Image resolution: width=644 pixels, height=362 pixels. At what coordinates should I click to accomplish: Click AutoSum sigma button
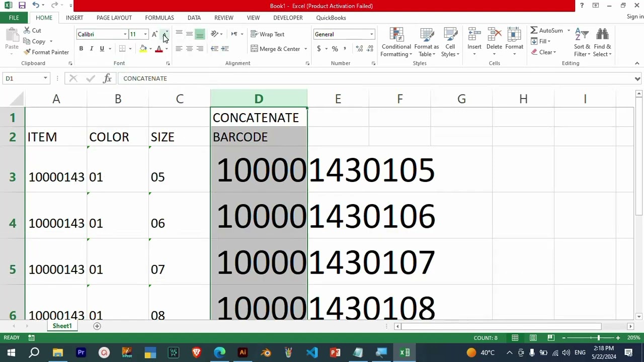coord(547,31)
